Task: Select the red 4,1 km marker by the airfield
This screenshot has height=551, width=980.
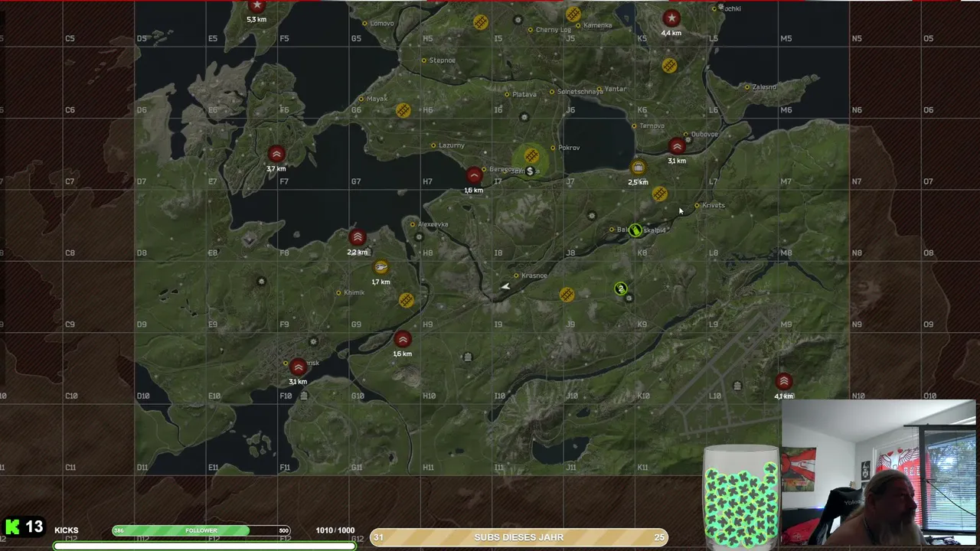Action: click(783, 381)
